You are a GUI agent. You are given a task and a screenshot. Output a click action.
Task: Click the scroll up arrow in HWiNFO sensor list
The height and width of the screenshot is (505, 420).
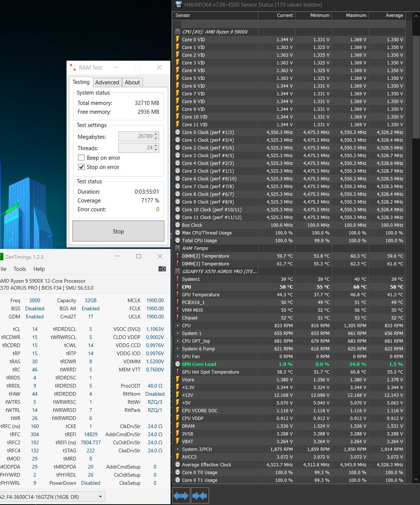[x=416, y=16]
